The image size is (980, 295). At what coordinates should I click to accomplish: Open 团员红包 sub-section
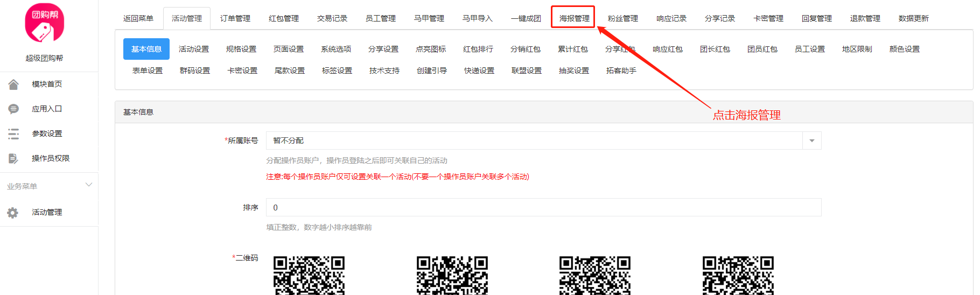click(x=762, y=49)
